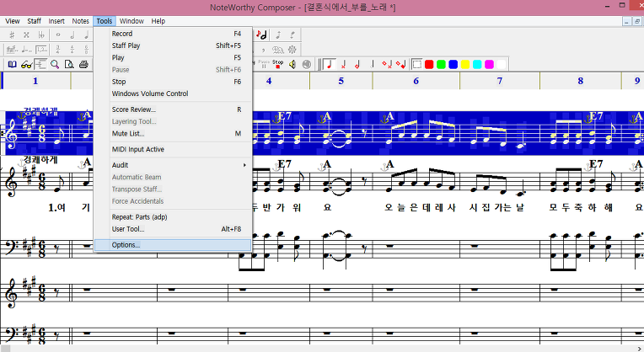Image resolution: width=644 pixels, height=352 pixels.
Task: Open the Insert menu
Action: tap(56, 21)
